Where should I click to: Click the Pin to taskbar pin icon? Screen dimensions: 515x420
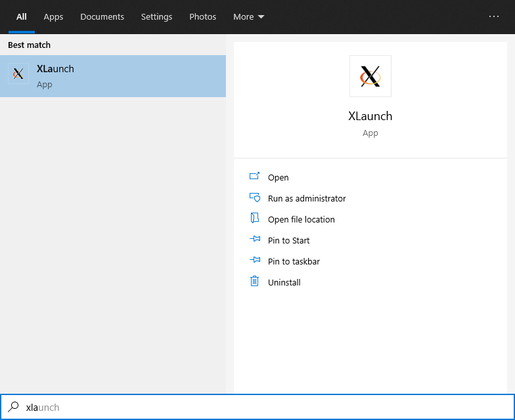(x=255, y=260)
